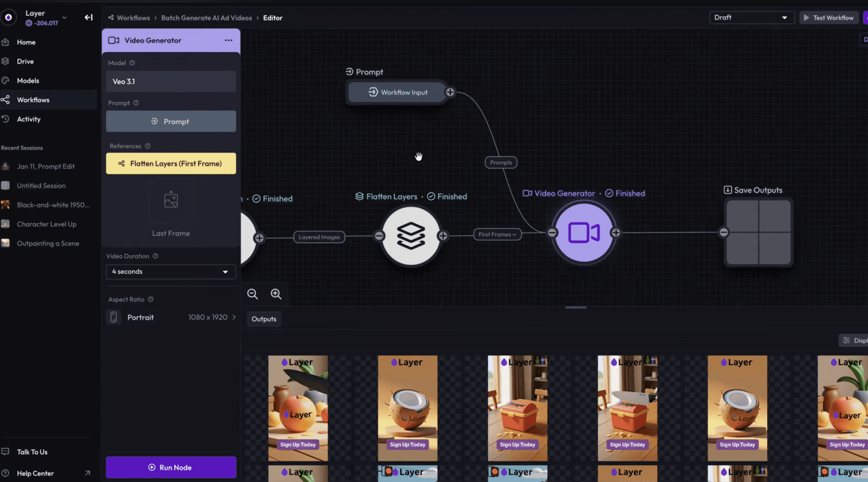Select the Workflows icon in sidebar
This screenshot has height=482, width=868.
[6, 99]
